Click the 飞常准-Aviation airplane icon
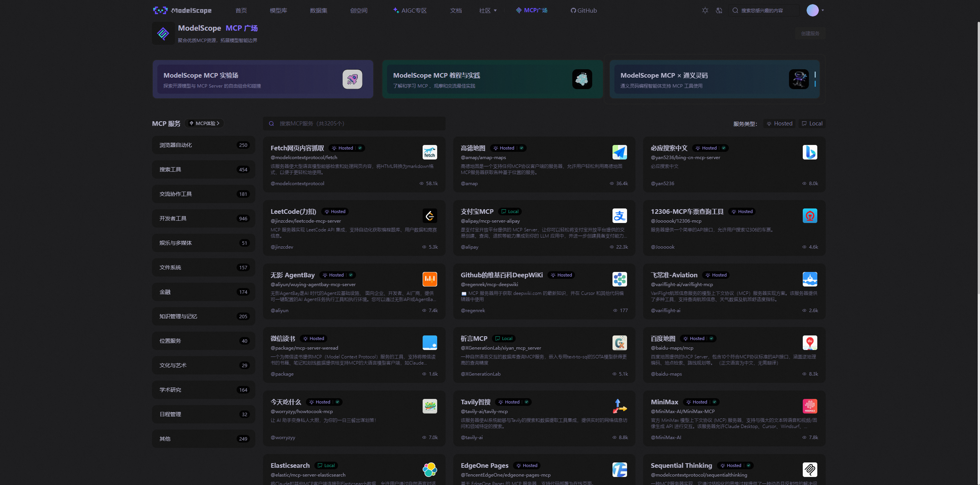 (x=810, y=279)
